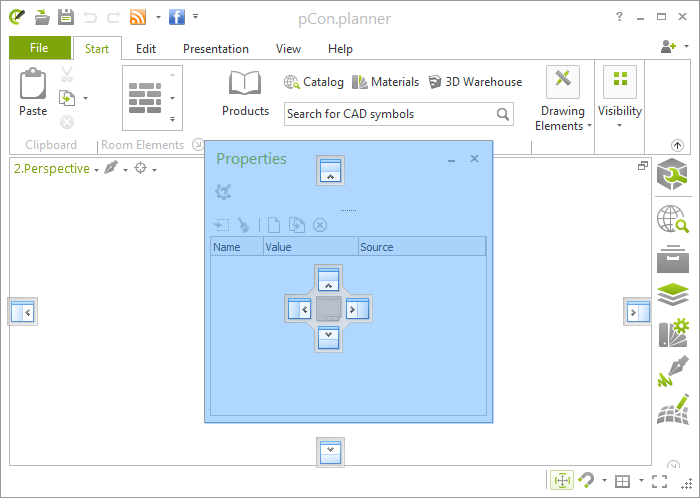Open a file with the folder icon

click(x=42, y=17)
